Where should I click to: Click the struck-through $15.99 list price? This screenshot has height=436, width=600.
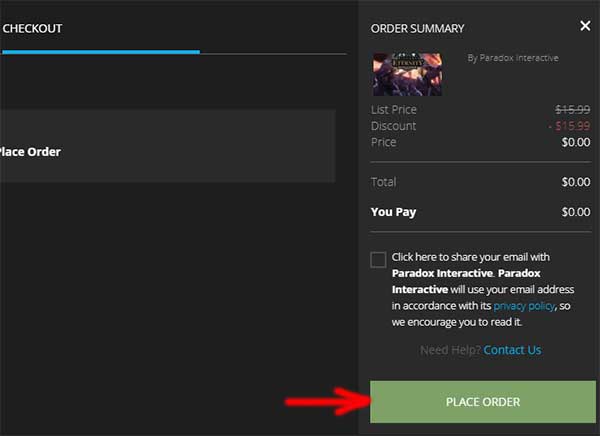(572, 110)
